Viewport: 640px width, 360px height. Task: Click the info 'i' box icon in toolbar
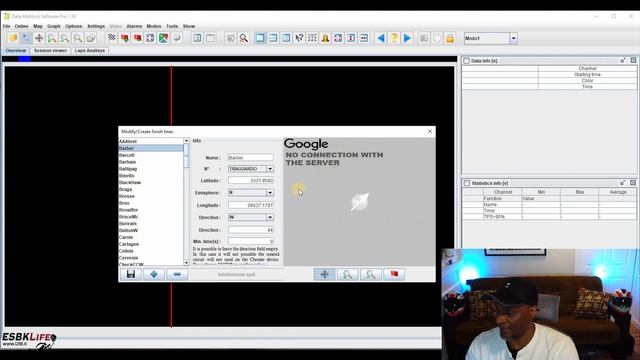point(351,38)
